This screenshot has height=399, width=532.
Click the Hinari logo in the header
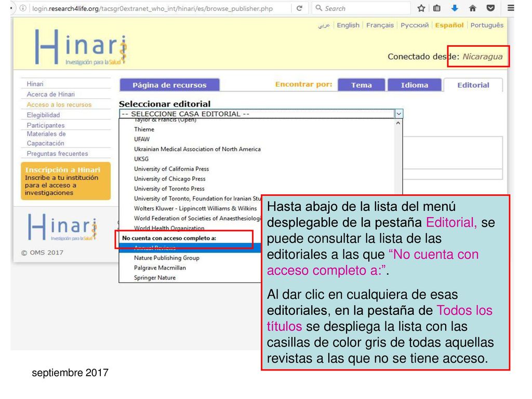click(x=81, y=47)
